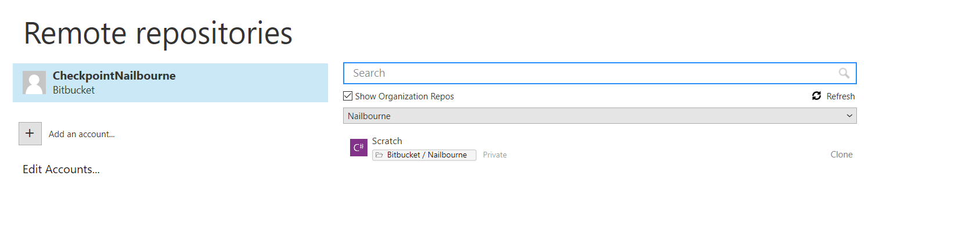Screen dimensions: 980x240
Task: Click the Show Organization Repos label text
Action: (405, 96)
